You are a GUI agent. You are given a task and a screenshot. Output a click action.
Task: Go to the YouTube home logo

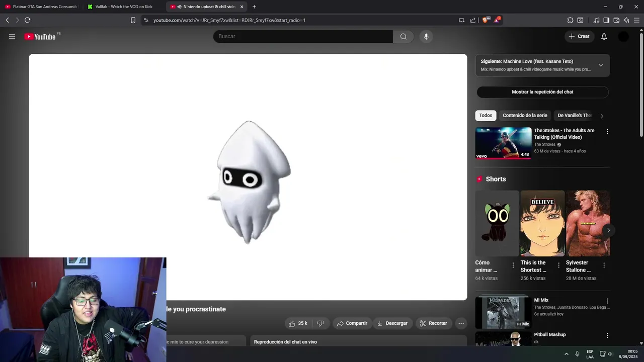coord(40,36)
